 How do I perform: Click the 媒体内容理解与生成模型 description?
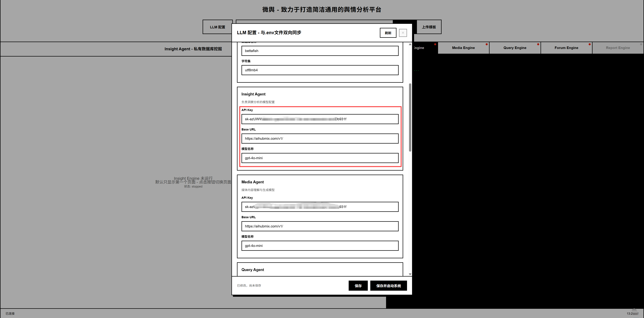pyautogui.click(x=258, y=190)
